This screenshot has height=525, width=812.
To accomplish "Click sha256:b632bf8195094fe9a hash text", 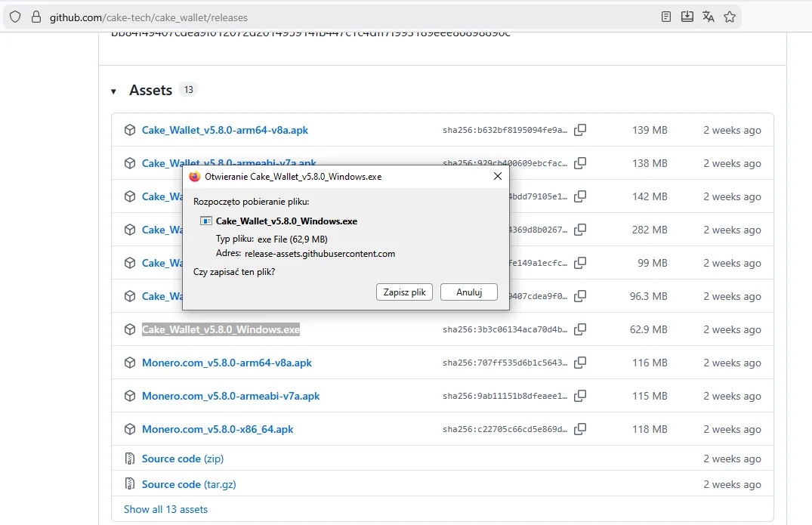I will point(505,130).
